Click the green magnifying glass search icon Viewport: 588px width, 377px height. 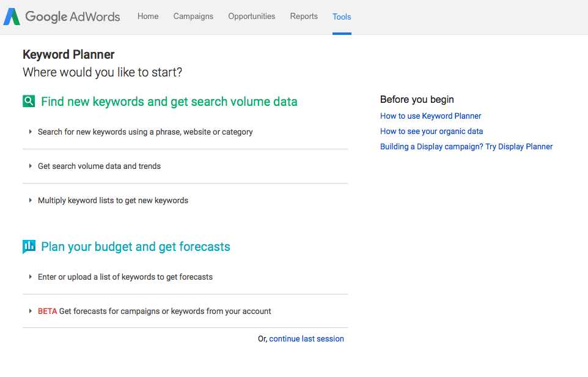click(x=29, y=102)
